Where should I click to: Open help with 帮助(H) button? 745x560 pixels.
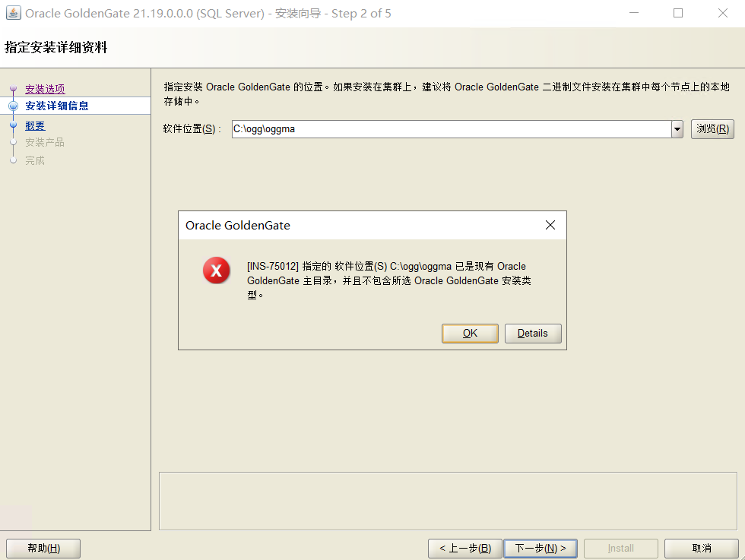click(x=43, y=549)
